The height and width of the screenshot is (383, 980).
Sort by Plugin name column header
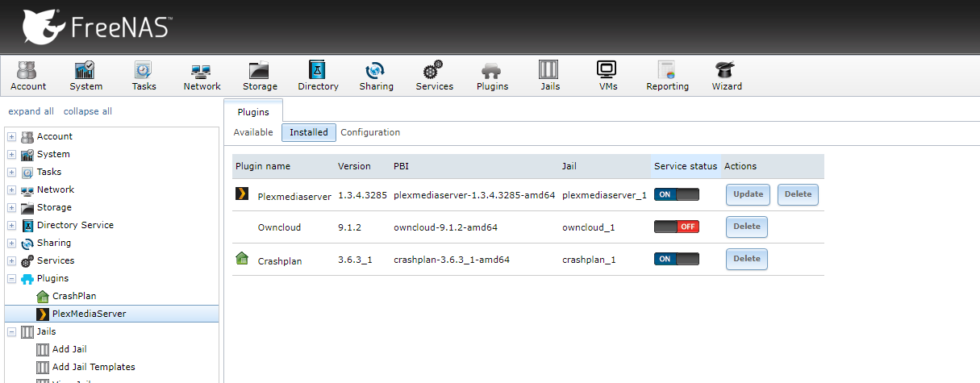283,166
